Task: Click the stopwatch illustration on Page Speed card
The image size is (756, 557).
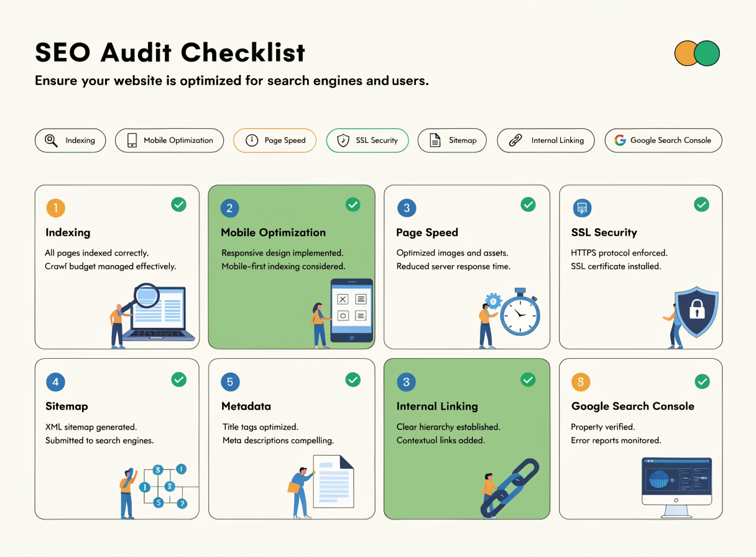Action: click(519, 313)
